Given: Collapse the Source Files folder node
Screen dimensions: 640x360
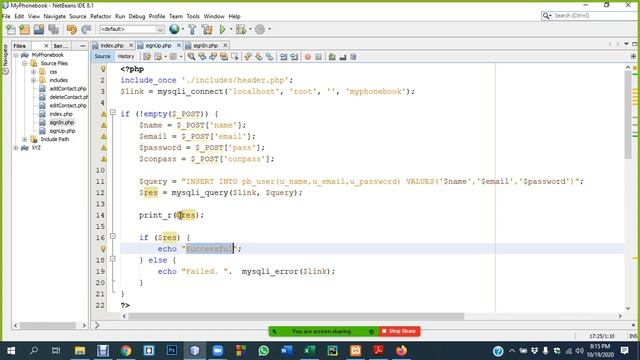Looking at the screenshot, I should pos(25,63).
